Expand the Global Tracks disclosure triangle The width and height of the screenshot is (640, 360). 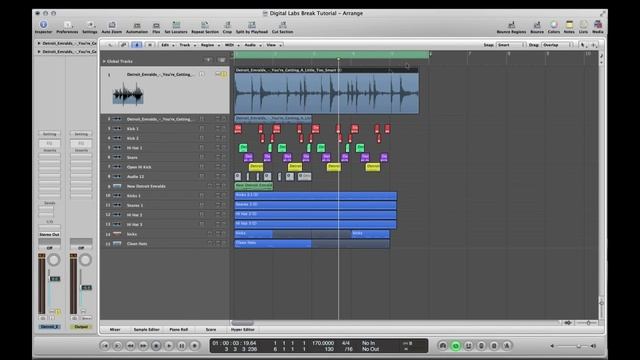(104, 61)
